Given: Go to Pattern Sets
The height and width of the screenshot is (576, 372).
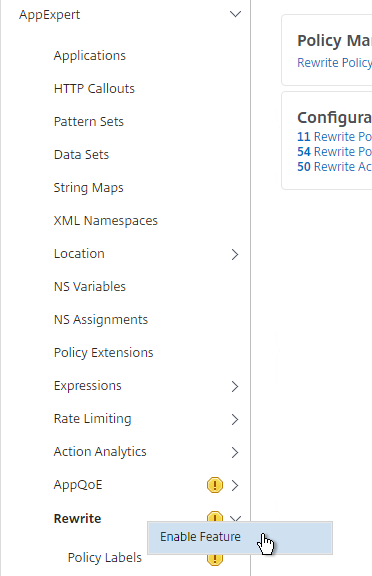Looking at the screenshot, I should coord(89,122).
